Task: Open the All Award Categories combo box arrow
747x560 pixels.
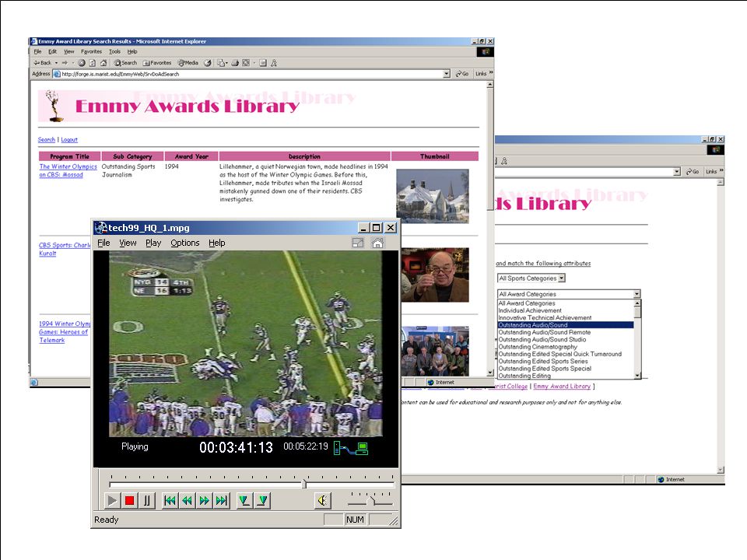Action: coord(637,294)
